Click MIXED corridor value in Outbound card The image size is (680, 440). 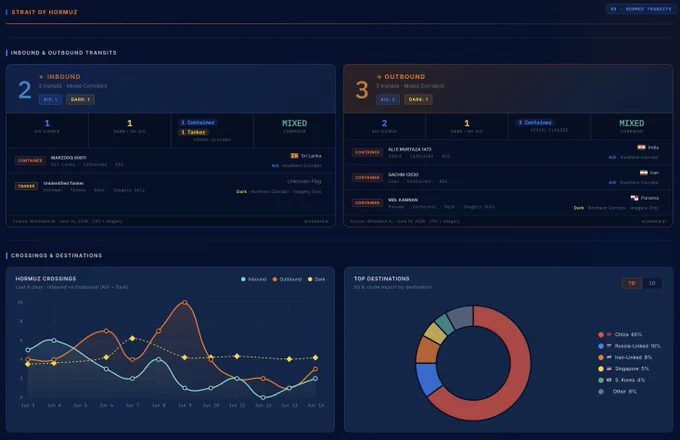point(631,123)
